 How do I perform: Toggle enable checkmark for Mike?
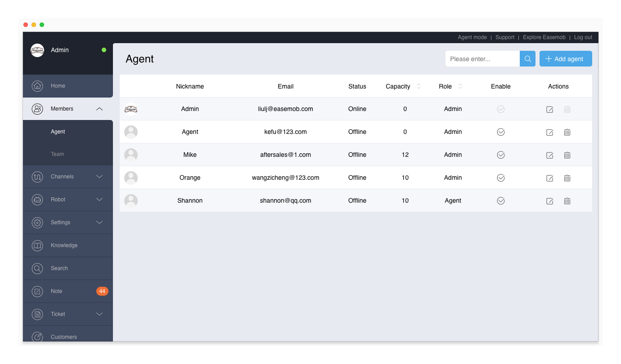(501, 155)
